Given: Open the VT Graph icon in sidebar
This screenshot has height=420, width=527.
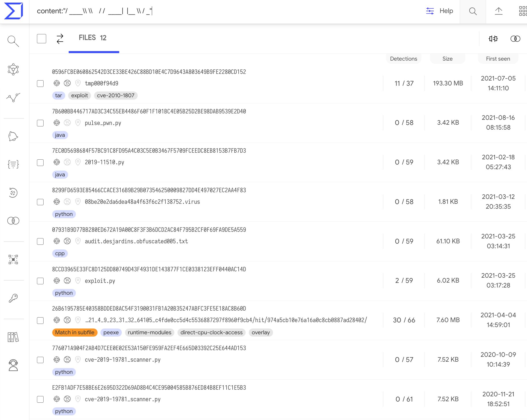Looking at the screenshot, I should [13, 69].
